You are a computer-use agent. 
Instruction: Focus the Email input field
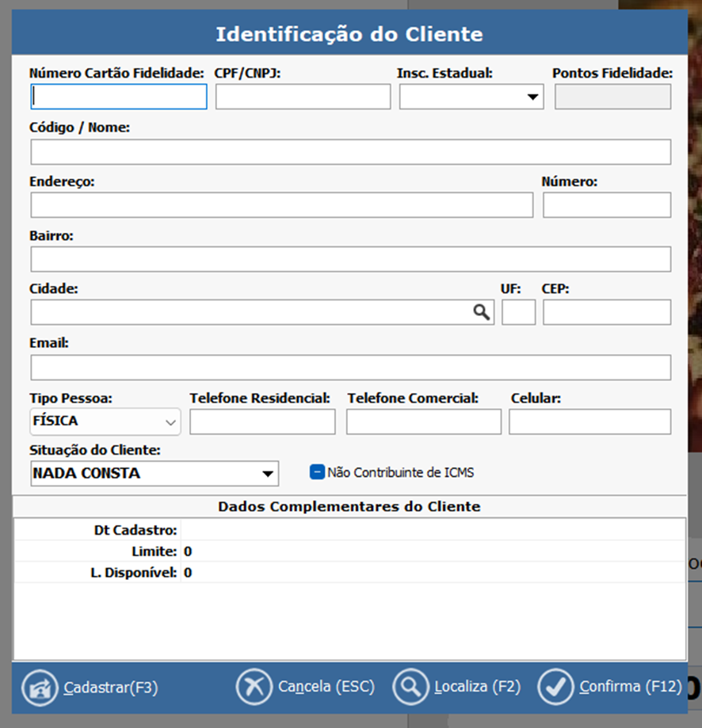[350, 368]
